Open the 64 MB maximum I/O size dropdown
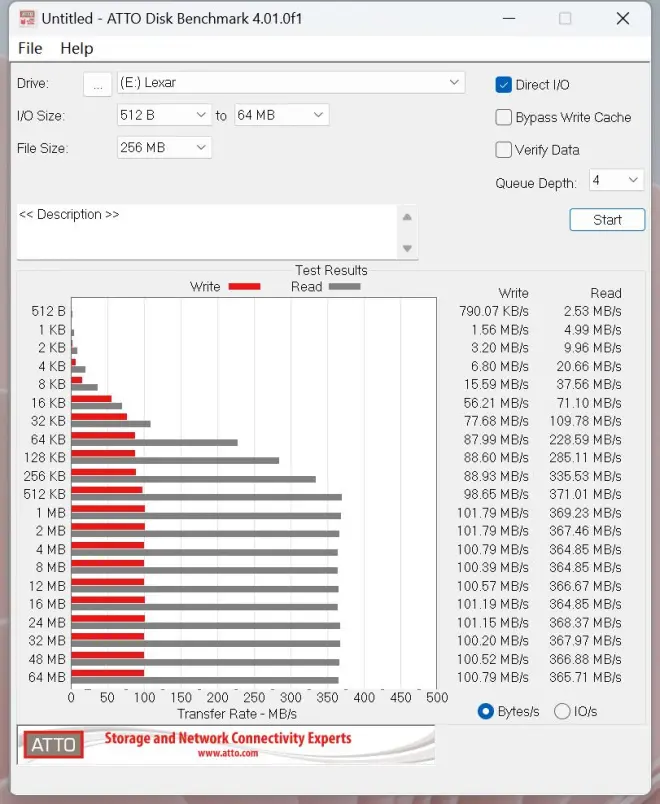The height and width of the screenshot is (804, 660). point(281,115)
